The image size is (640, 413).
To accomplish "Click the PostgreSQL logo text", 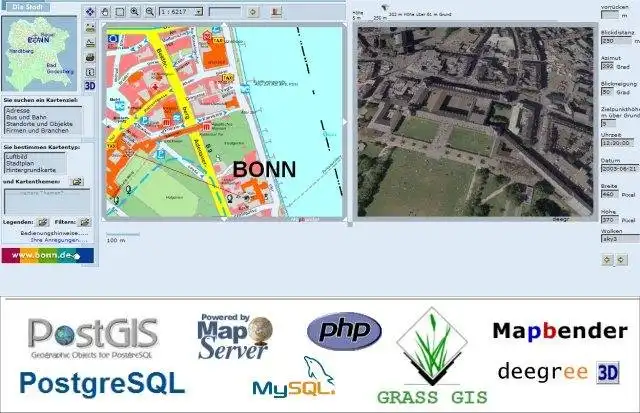I will [x=102, y=384].
